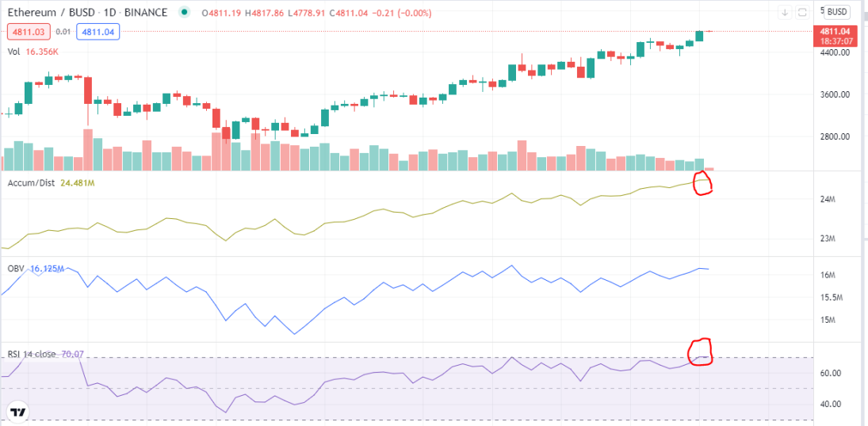Click the down-arrow pane button at top right
The image size is (868, 426).
(785, 12)
